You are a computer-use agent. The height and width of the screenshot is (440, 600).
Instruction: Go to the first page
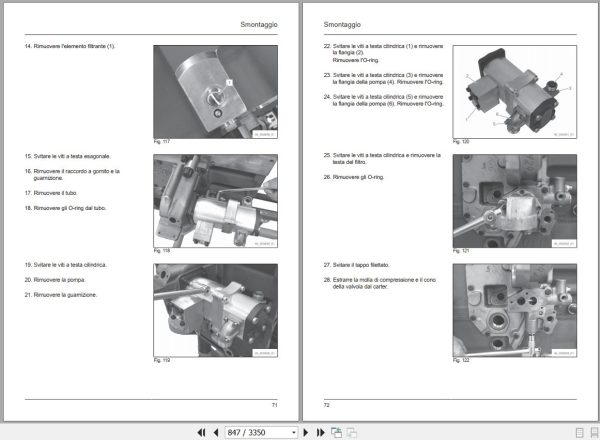(201, 432)
